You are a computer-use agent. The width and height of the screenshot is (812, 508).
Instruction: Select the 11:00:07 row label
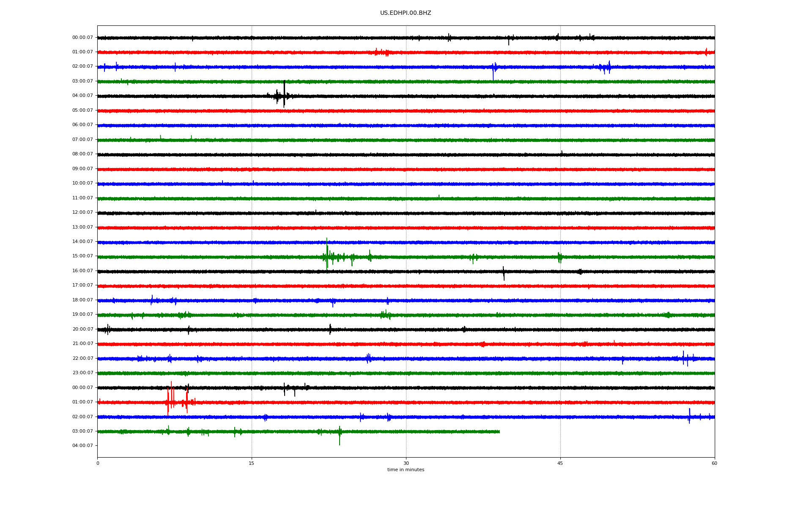pyautogui.click(x=82, y=198)
